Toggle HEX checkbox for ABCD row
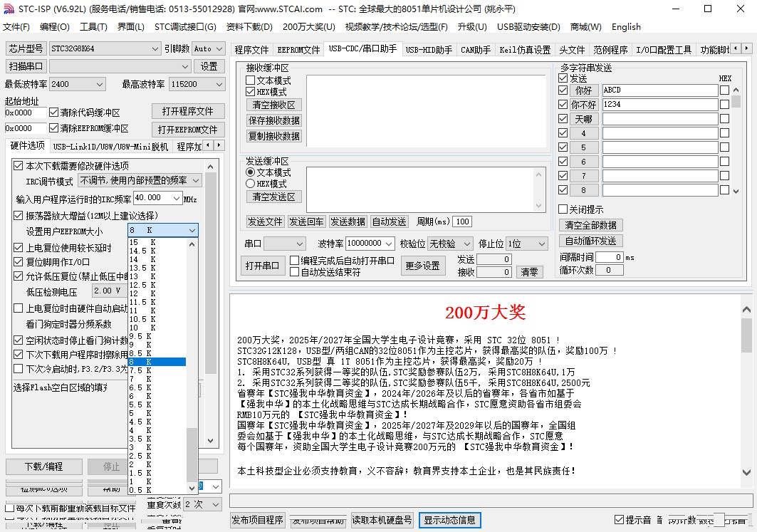This screenshot has width=757, height=532. pos(725,90)
